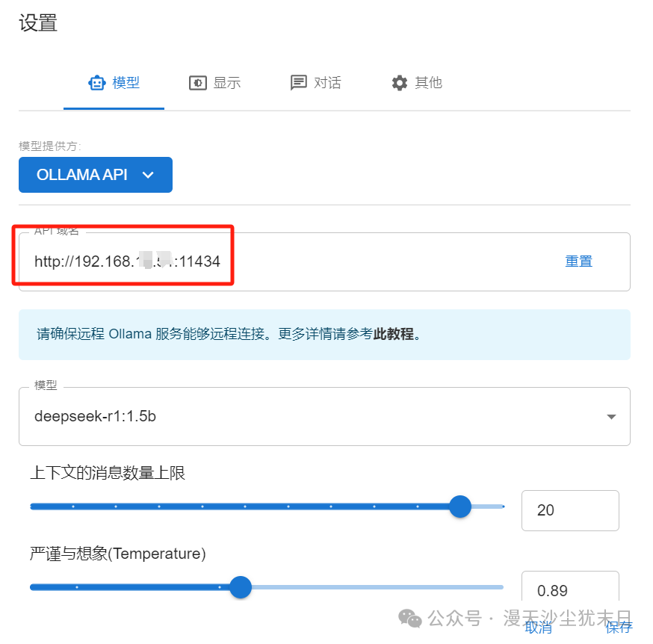Switch to the 显示 tab
Viewport: 653px width, 644px height.
point(214,83)
